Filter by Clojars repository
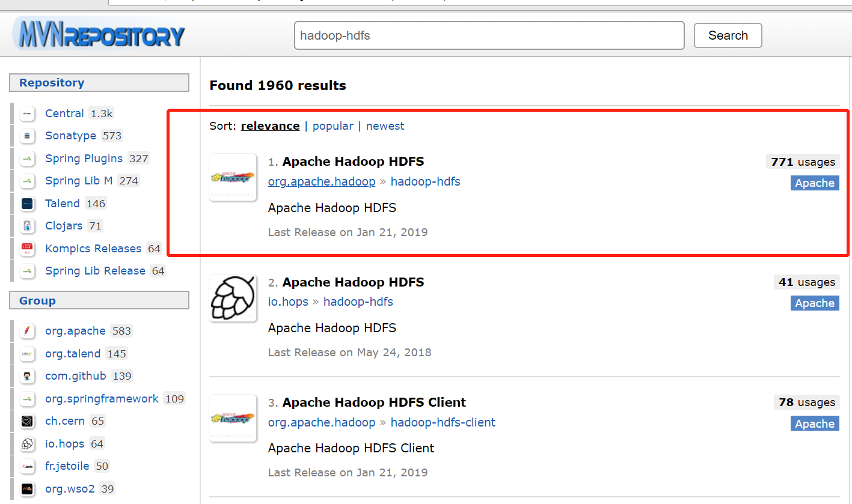Image resolution: width=852 pixels, height=504 pixels. point(64,226)
